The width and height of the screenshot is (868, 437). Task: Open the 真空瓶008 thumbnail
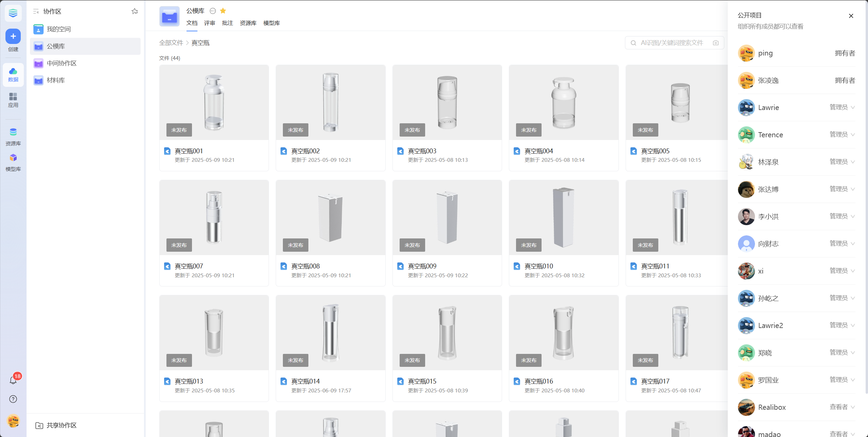(331, 218)
